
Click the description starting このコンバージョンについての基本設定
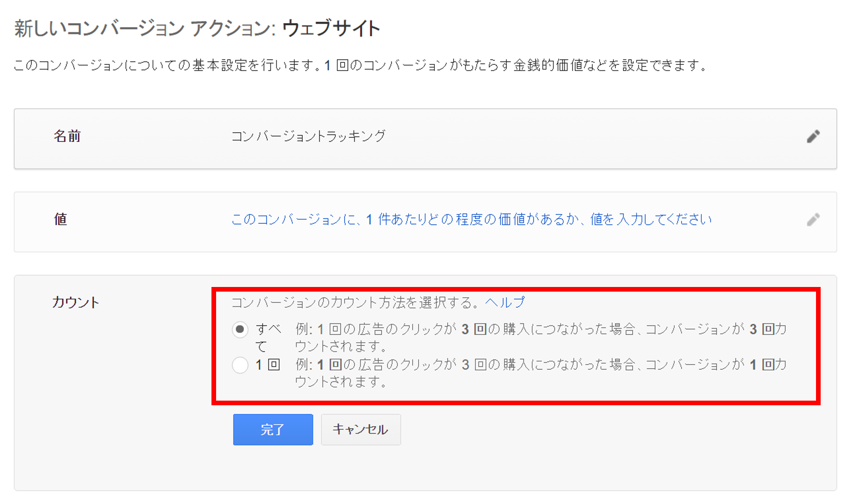pos(361,65)
